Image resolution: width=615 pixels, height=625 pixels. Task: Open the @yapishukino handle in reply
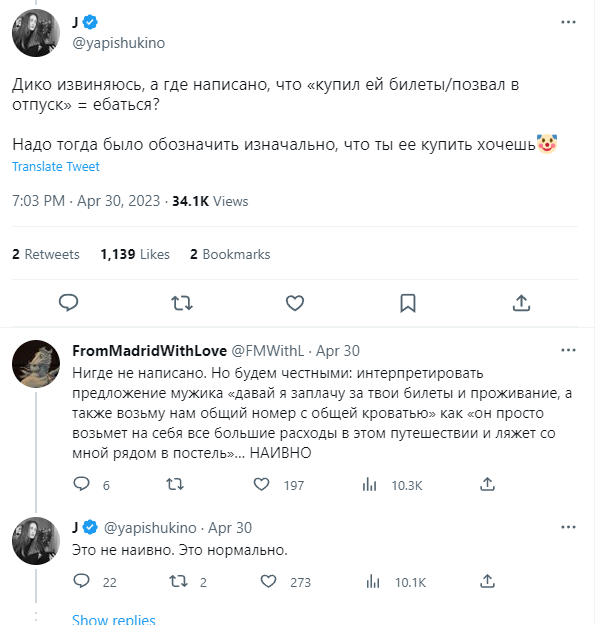[x=149, y=527]
